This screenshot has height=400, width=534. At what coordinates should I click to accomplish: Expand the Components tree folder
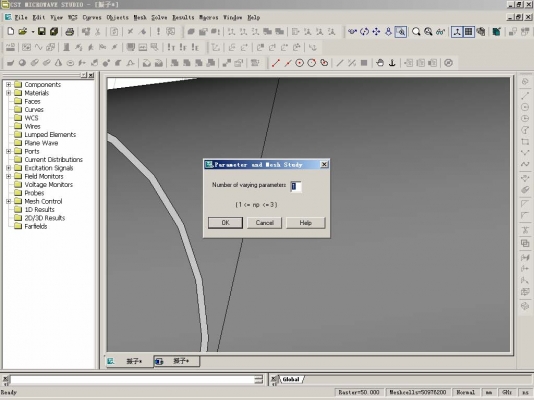pos(9,84)
